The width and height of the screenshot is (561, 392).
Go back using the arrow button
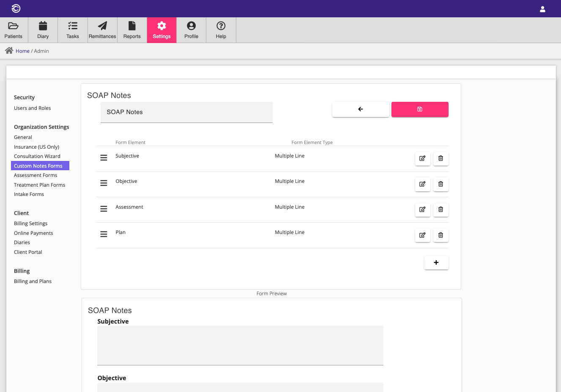pos(361,109)
